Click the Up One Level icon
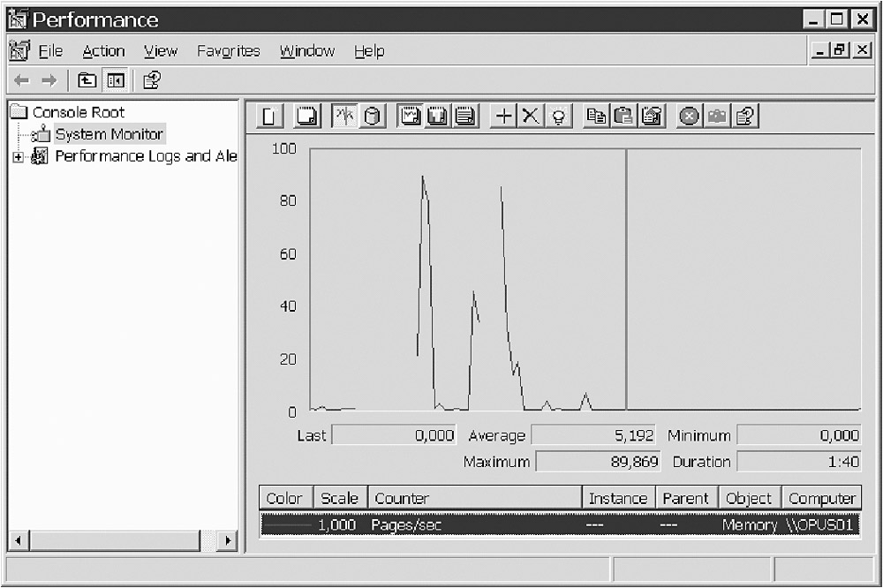Viewport: 883px width, 588px height. point(87,81)
